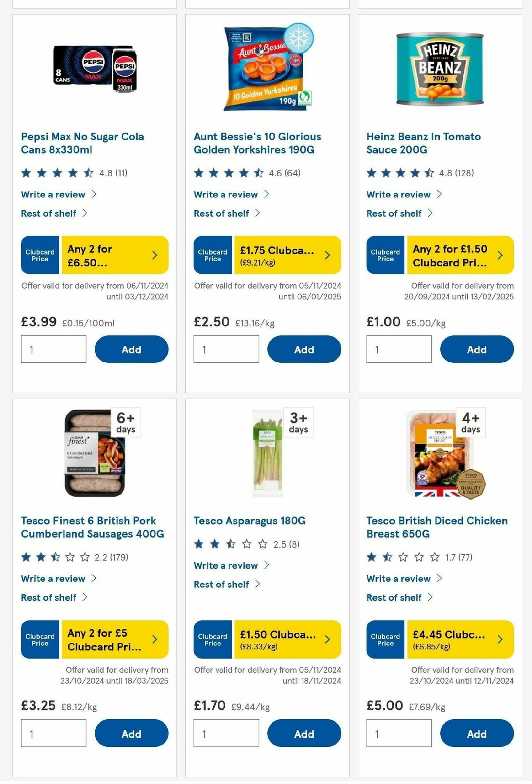Open the Asparagus £1.50 Clubcard banner arrow
Screen dimensions: 532x784
[x=327, y=639]
